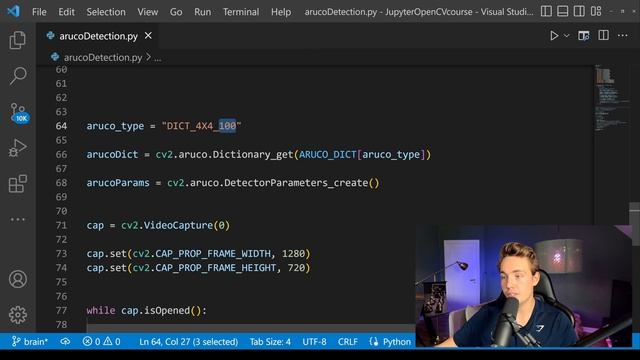Viewport: 640px width, 360px height.
Task: Change line endings via CRLF
Action: click(348, 342)
